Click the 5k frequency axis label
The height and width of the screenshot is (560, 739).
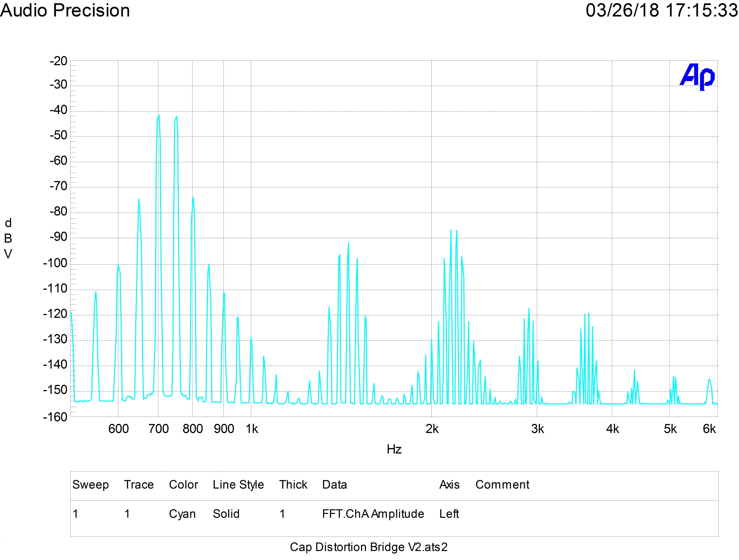(670, 429)
